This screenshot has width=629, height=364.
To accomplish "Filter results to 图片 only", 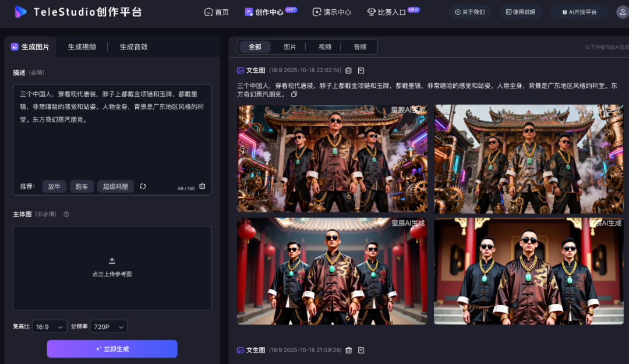I will click(x=289, y=47).
